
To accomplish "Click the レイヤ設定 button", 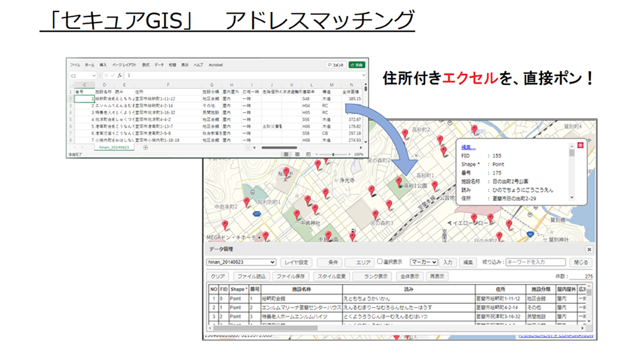I will tap(296, 262).
